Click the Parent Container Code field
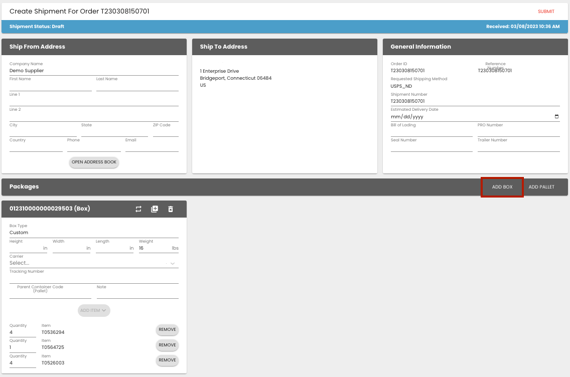The image size is (570, 377). (x=51, y=294)
